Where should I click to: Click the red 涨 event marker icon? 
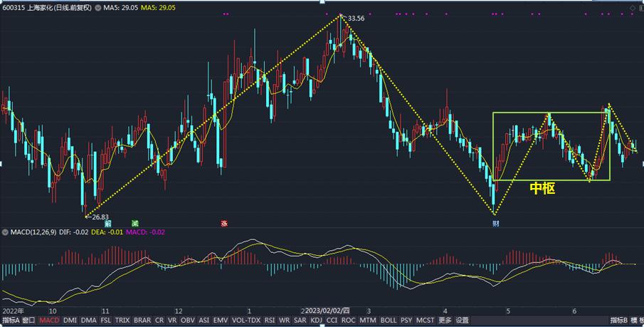tap(224, 224)
